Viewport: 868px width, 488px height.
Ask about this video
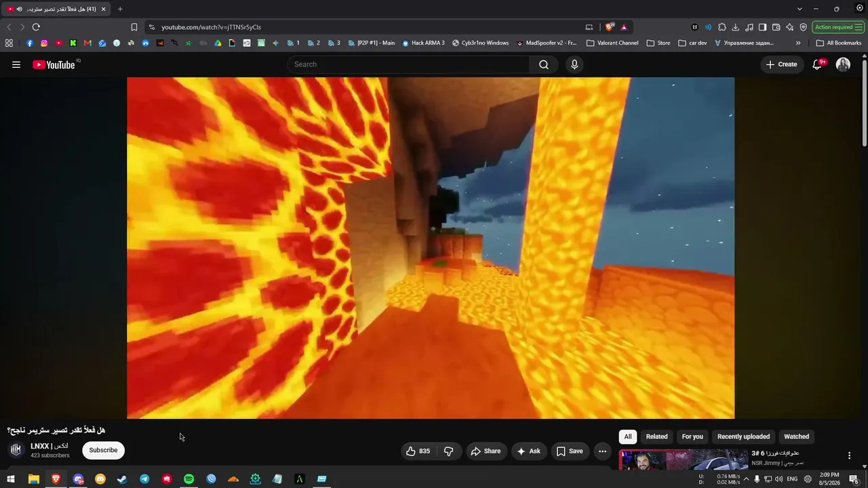click(529, 451)
